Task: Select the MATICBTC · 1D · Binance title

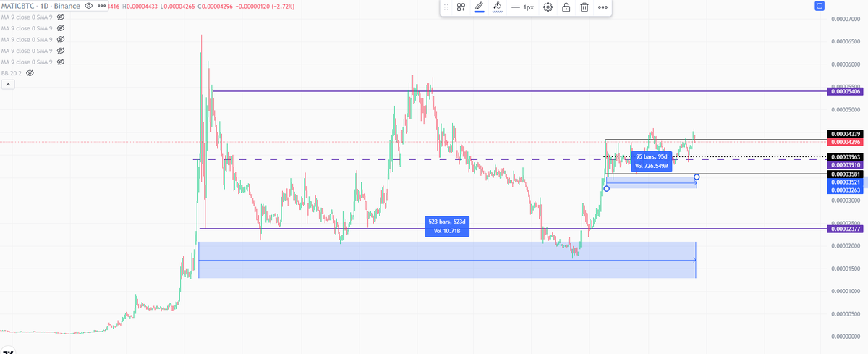Action: click(x=40, y=5)
